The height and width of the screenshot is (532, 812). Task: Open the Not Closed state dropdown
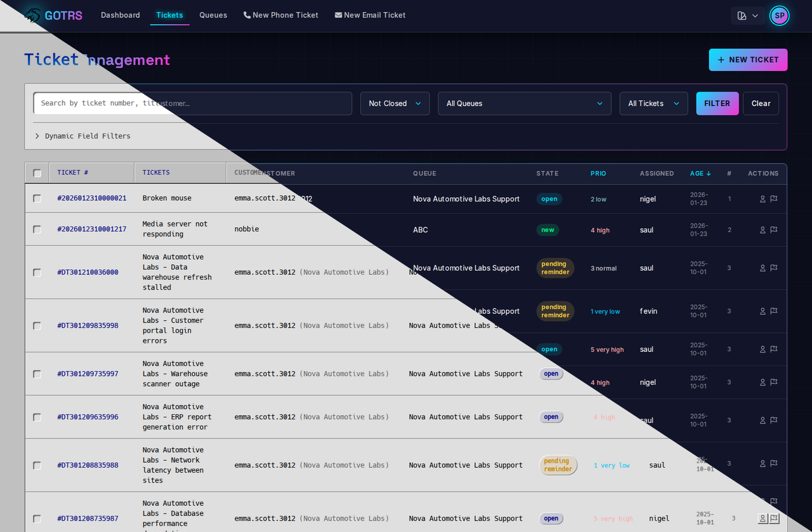pos(395,103)
